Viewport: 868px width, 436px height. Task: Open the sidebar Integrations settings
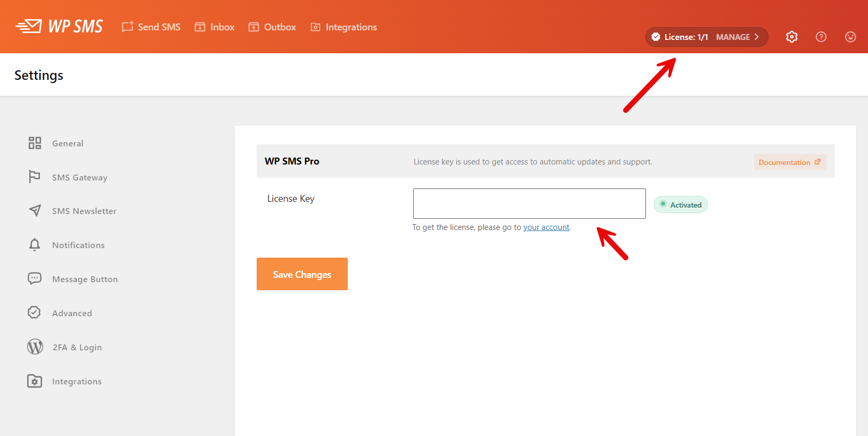coord(77,381)
